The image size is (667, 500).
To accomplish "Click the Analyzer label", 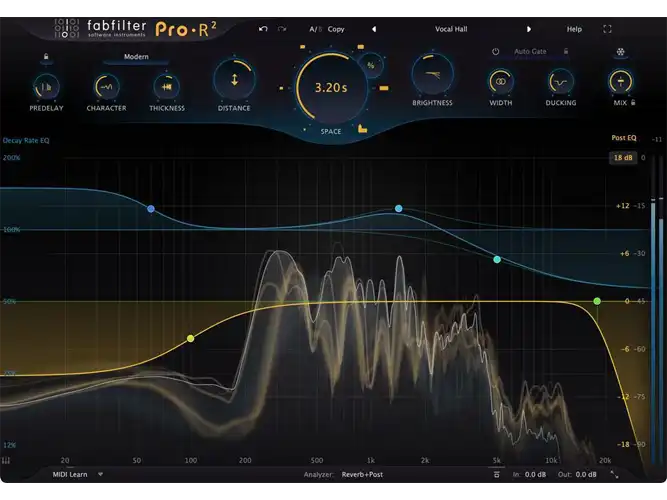I will 319,474.
